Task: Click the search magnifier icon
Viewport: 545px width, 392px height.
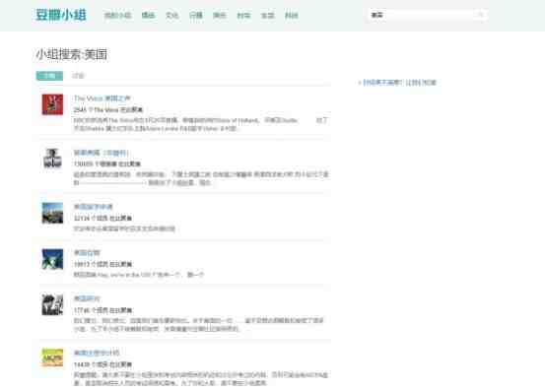Action: [480, 15]
